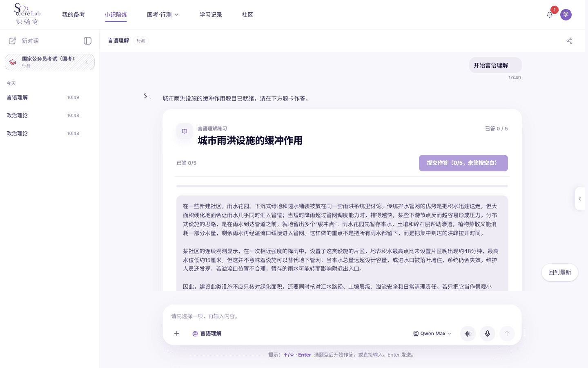The height and width of the screenshot is (368, 588).
Task: Click the answer progress bar
Action: tap(342, 186)
